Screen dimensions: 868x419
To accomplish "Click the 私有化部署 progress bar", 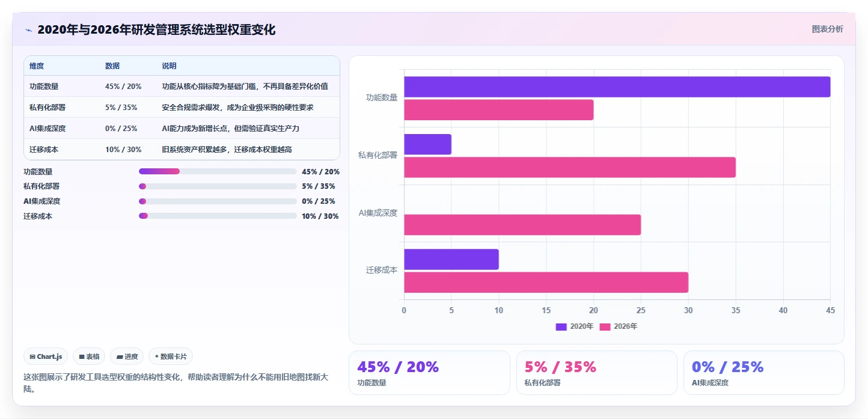I will coord(218,186).
